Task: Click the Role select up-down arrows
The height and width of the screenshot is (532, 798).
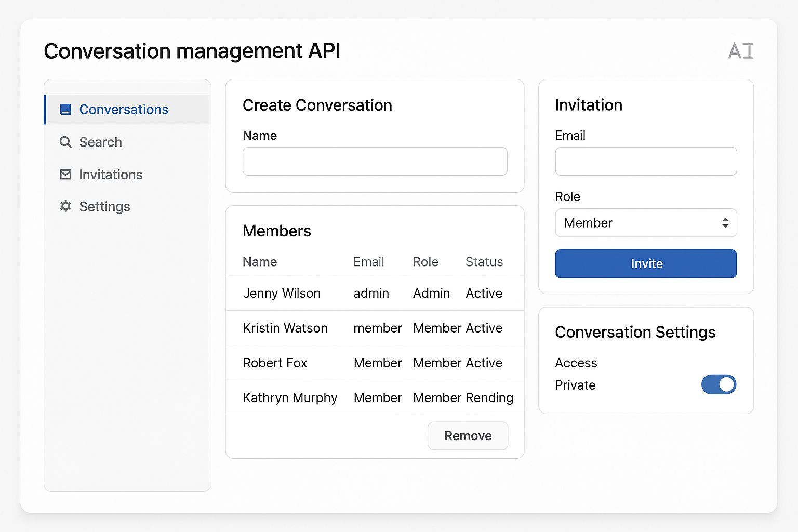Action: pos(725,223)
